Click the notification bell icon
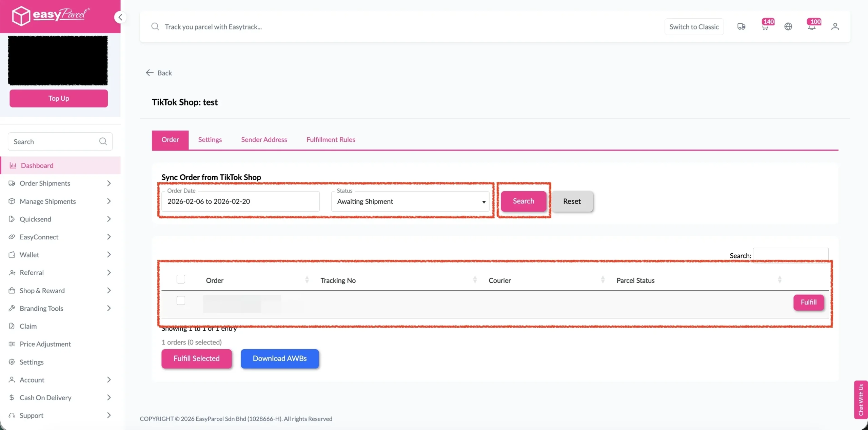Image resolution: width=868 pixels, height=430 pixels. pyautogui.click(x=811, y=27)
